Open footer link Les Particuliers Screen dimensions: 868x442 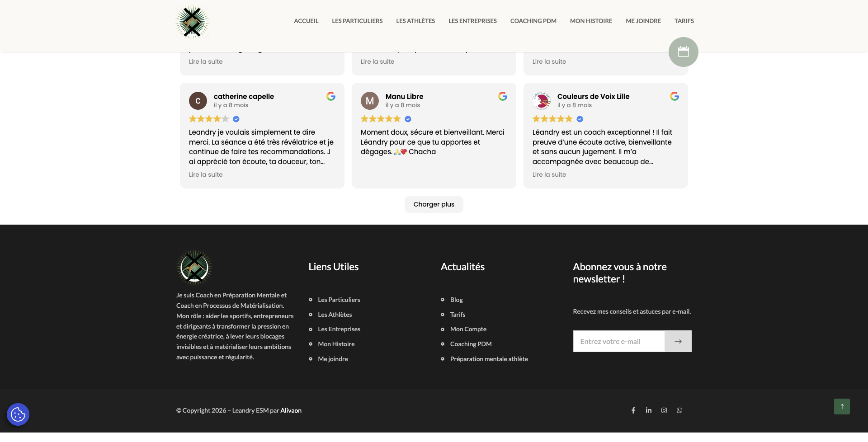(339, 300)
